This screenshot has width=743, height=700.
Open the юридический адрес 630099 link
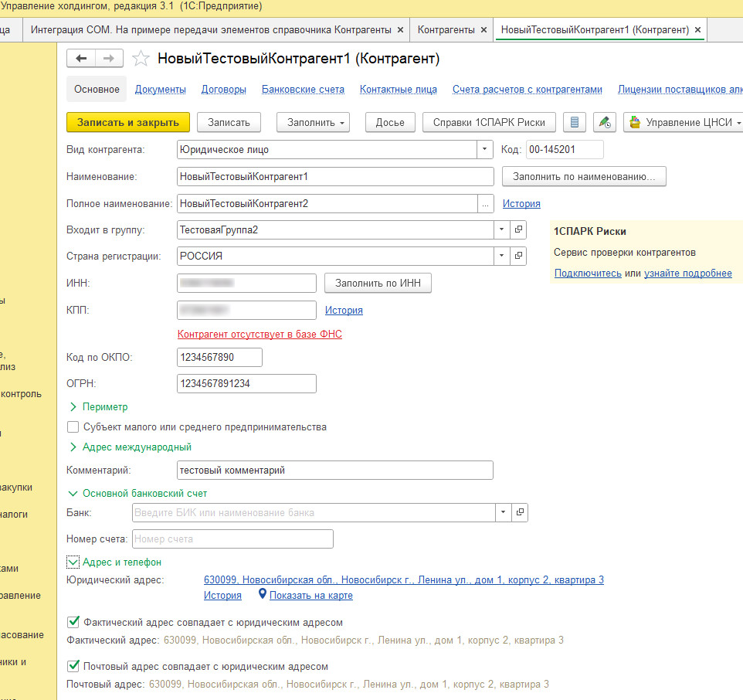404,579
